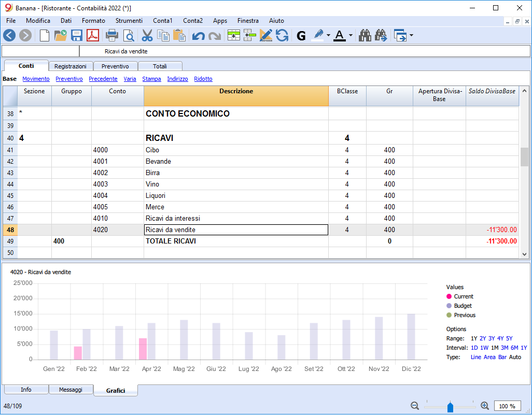532x415 pixels.
Task: Open the Info bottom tab
Action: [26, 390]
